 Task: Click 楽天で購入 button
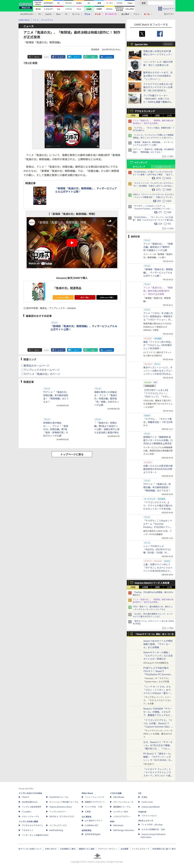pos(85,298)
